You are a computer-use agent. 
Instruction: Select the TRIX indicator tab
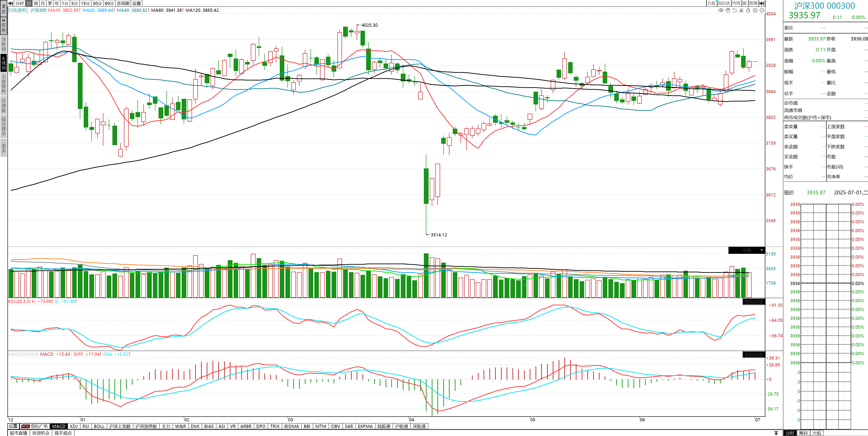275,426
